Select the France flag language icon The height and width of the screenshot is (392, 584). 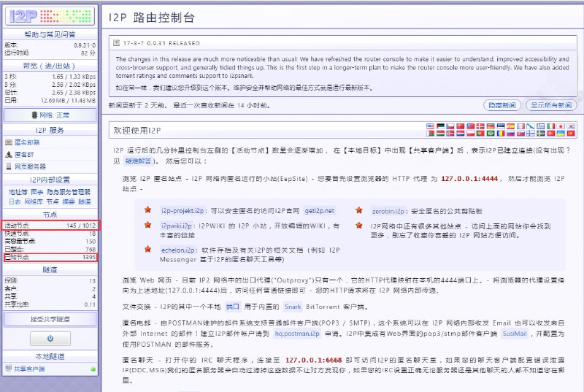click(521, 126)
